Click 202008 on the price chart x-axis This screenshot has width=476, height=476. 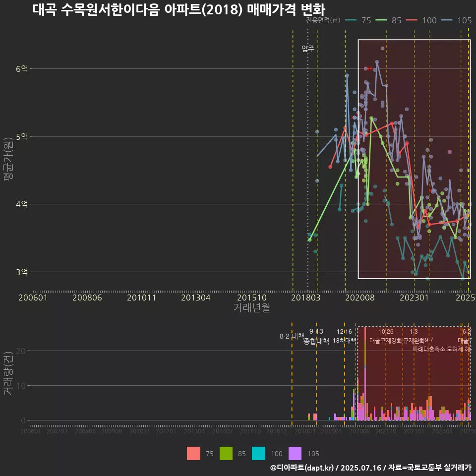tap(360, 297)
